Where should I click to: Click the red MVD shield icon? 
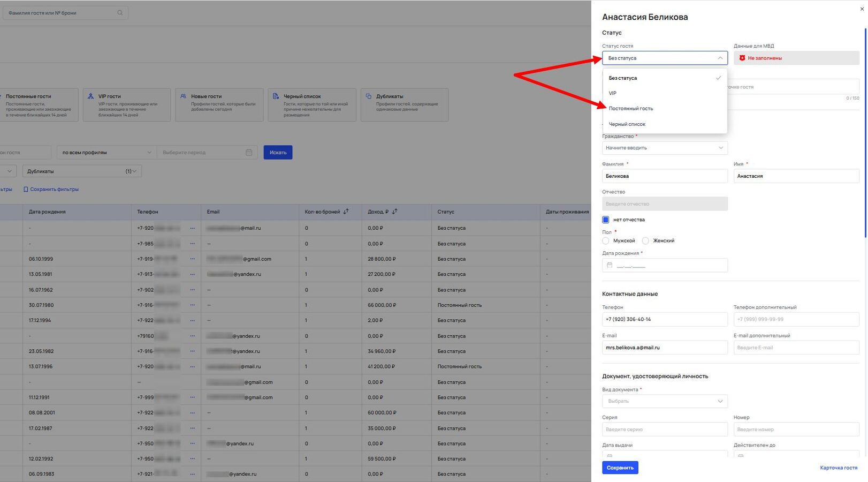click(x=742, y=58)
